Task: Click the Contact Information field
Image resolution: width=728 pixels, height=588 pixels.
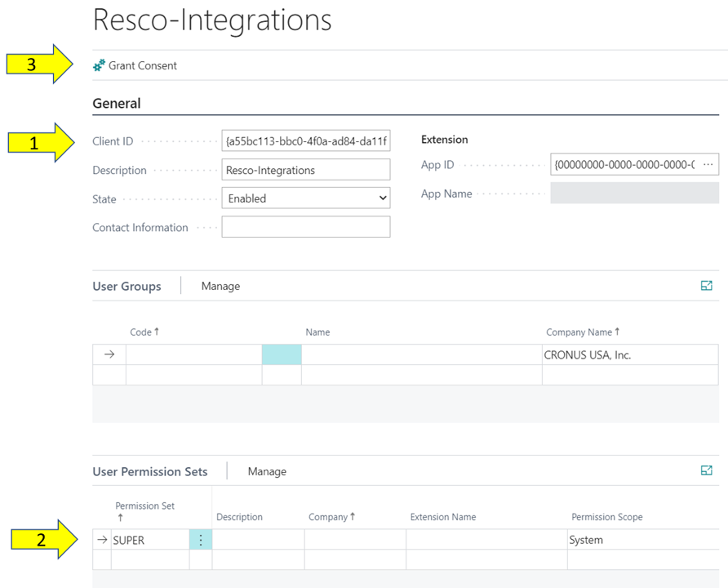Action: [306, 227]
